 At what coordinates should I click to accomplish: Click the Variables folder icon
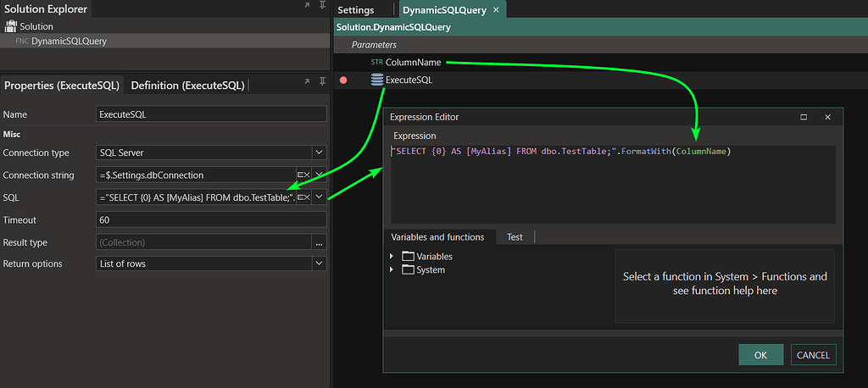pos(408,257)
